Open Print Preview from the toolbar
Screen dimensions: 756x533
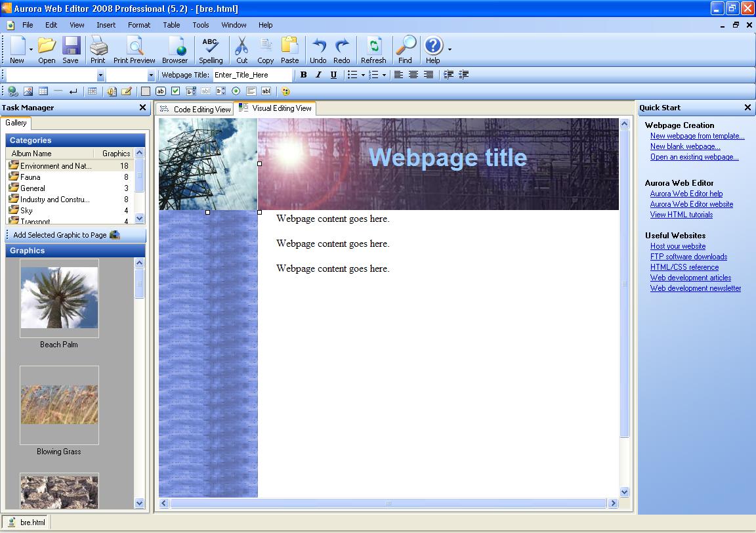[134, 50]
